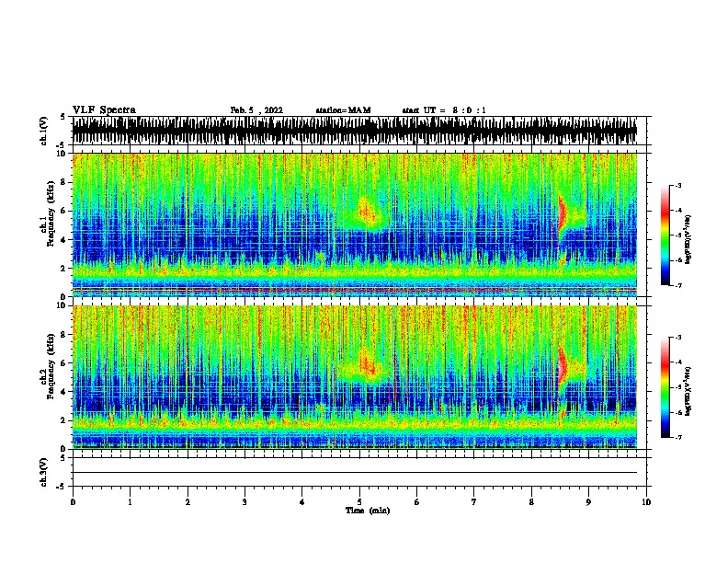This screenshot has height=563, width=728.
Task: Click the red burst near 8.5 min in the ch.1 spectrogram
Action: click(x=563, y=214)
